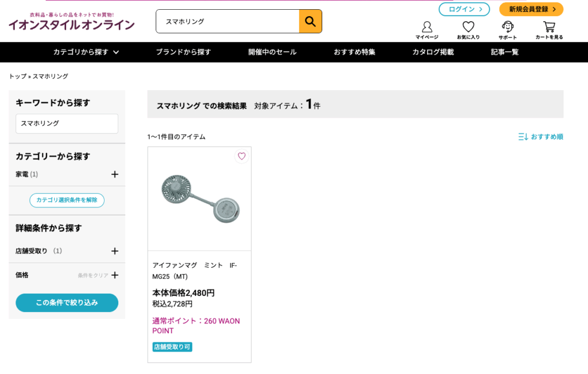Open 記事一覧 menu item
The width and height of the screenshot is (588, 374).
pyautogui.click(x=505, y=52)
